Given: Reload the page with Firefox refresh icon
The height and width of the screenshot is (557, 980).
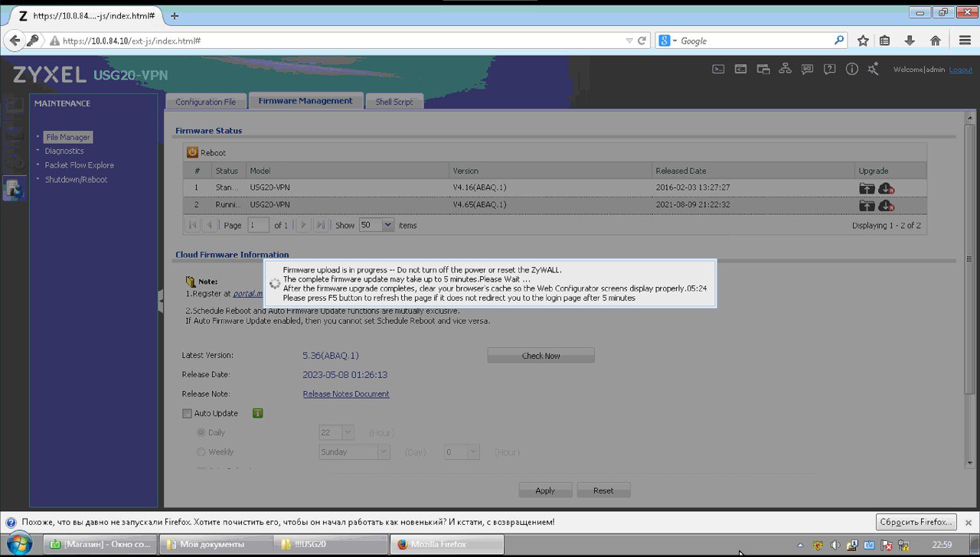Looking at the screenshot, I should tap(642, 41).
